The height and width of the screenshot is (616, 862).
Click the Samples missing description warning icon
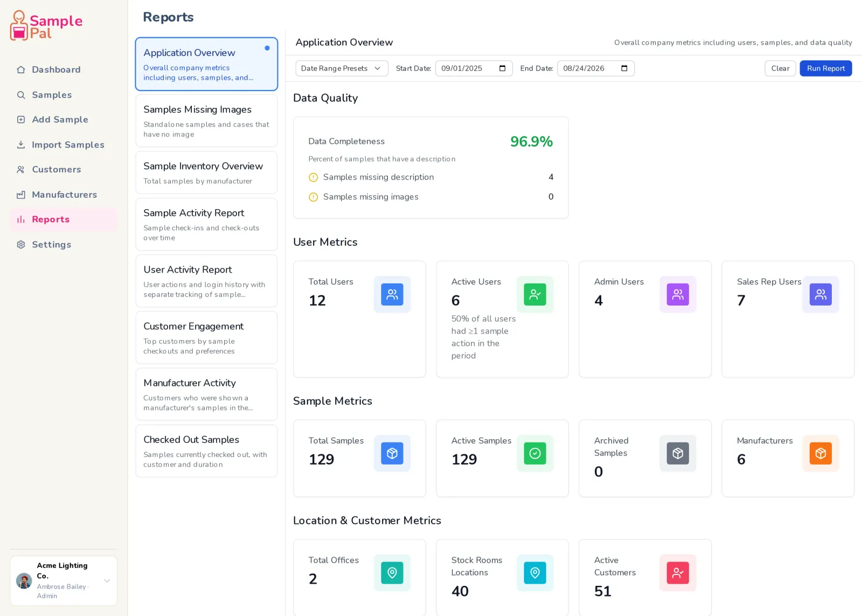coord(313,177)
